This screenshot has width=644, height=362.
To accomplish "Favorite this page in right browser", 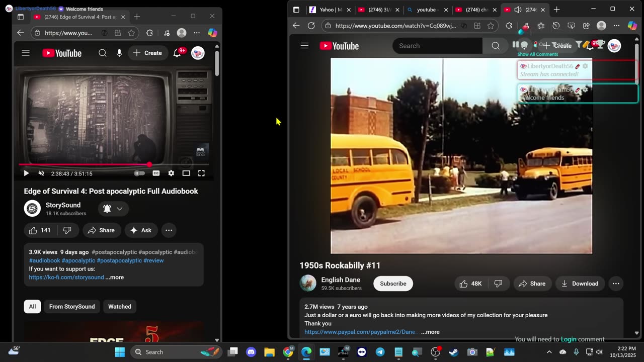I will tap(491, 26).
